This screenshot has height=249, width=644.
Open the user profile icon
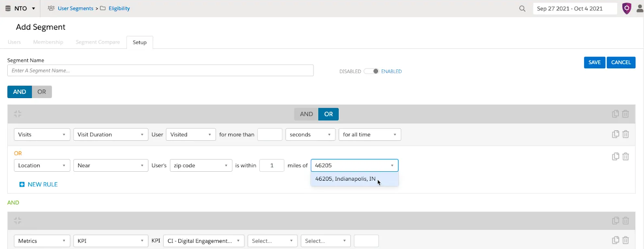[x=640, y=9]
